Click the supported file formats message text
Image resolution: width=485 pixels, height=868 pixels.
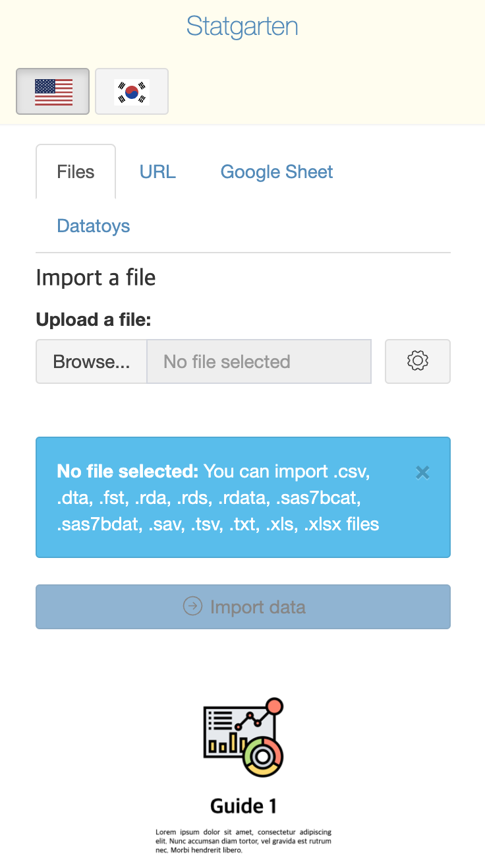click(217, 499)
